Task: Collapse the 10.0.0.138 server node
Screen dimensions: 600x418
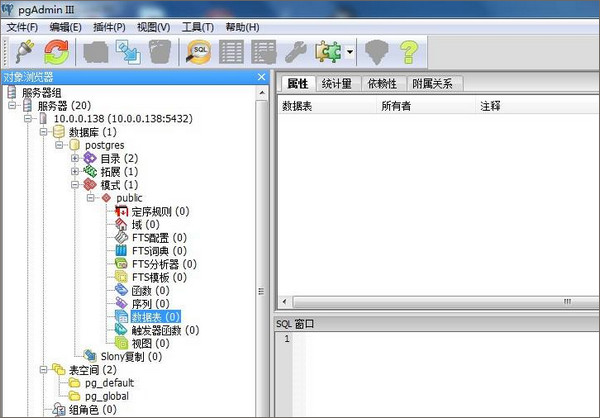Action: tap(28, 119)
